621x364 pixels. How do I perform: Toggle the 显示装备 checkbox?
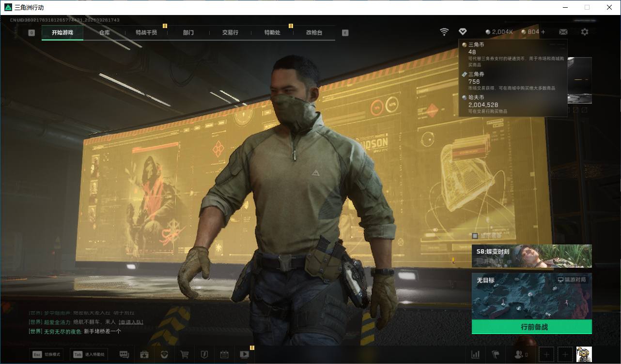(475, 236)
